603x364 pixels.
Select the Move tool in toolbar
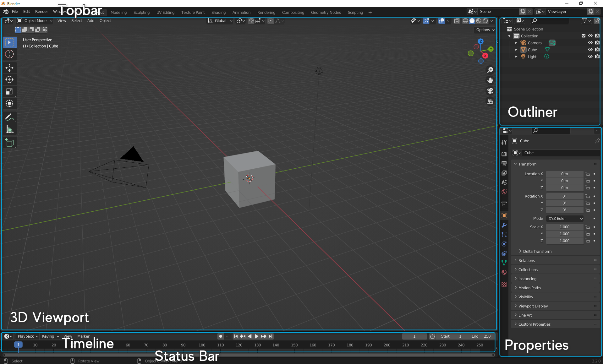(9, 68)
